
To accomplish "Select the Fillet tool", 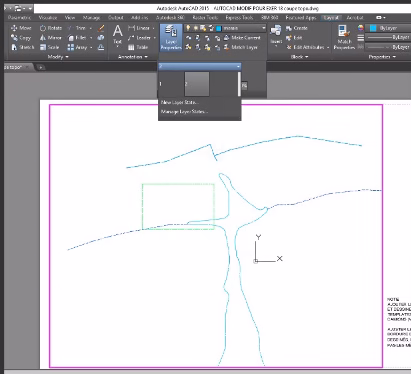I will (77, 38).
